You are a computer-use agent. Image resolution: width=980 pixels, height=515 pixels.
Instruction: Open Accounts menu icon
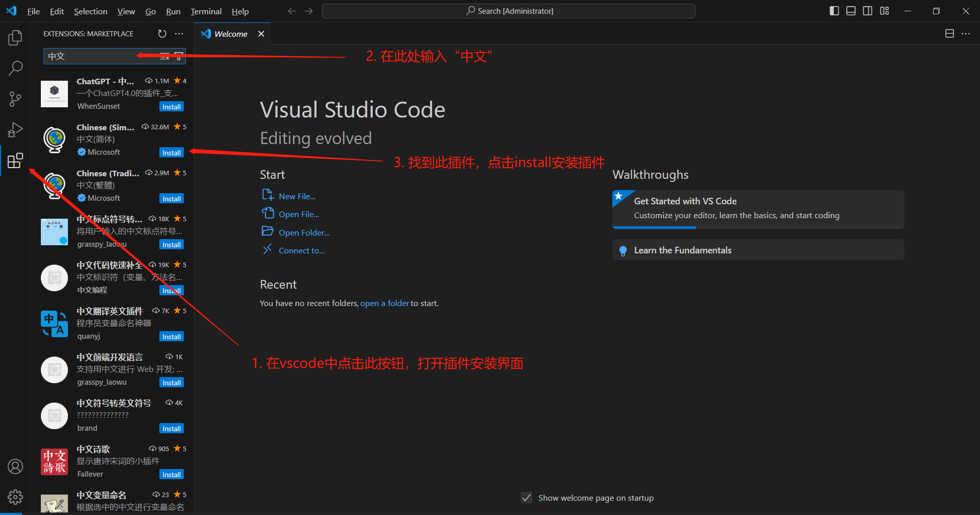click(15, 466)
